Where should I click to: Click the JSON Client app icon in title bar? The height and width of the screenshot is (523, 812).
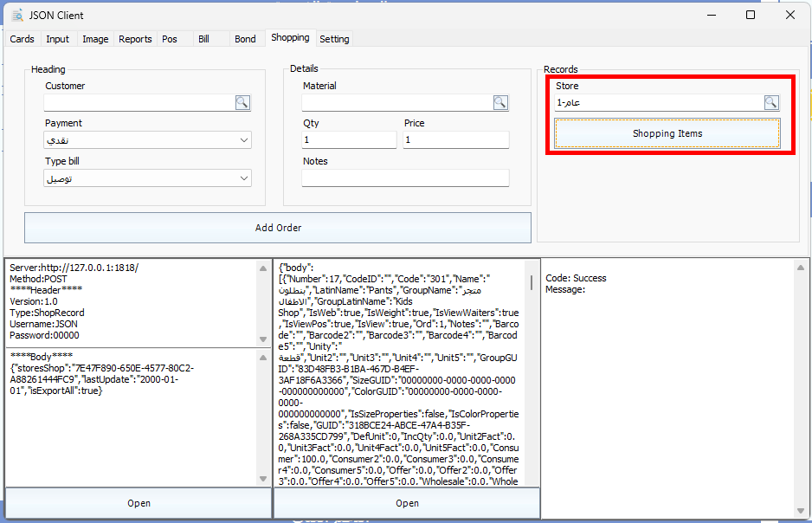tap(16, 15)
